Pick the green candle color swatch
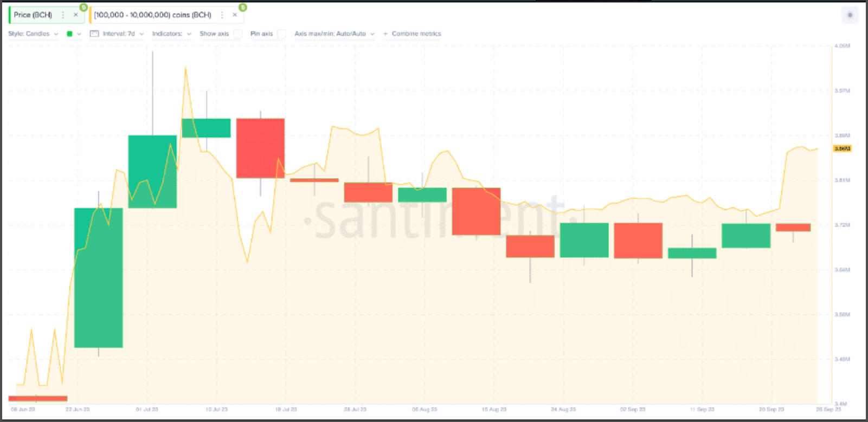The height and width of the screenshot is (422, 868). tap(69, 34)
